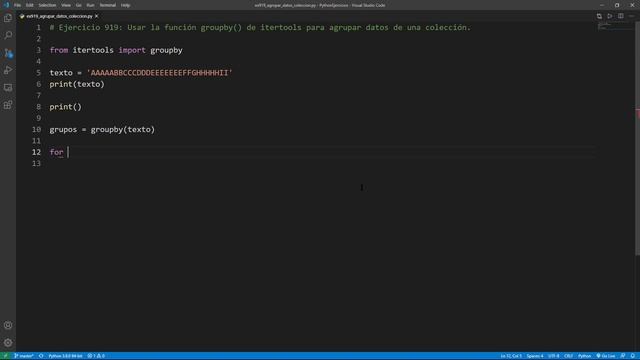
Task: Open the Selection menu
Action: (47, 5)
